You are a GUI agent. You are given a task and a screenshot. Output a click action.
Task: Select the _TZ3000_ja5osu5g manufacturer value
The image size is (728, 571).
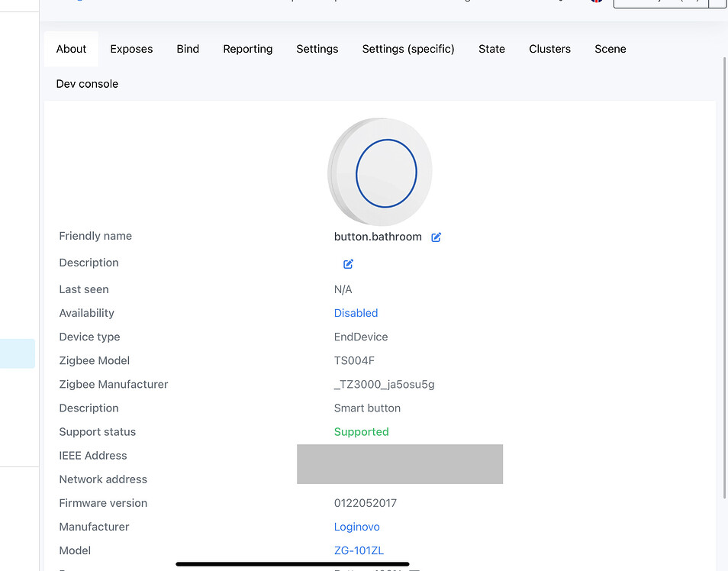[x=385, y=384]
